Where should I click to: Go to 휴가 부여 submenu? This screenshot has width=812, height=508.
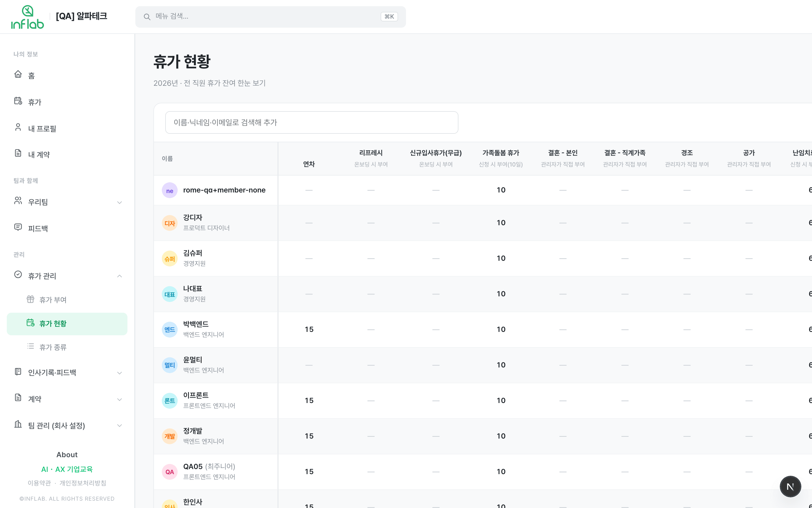(x=67, y=300)
